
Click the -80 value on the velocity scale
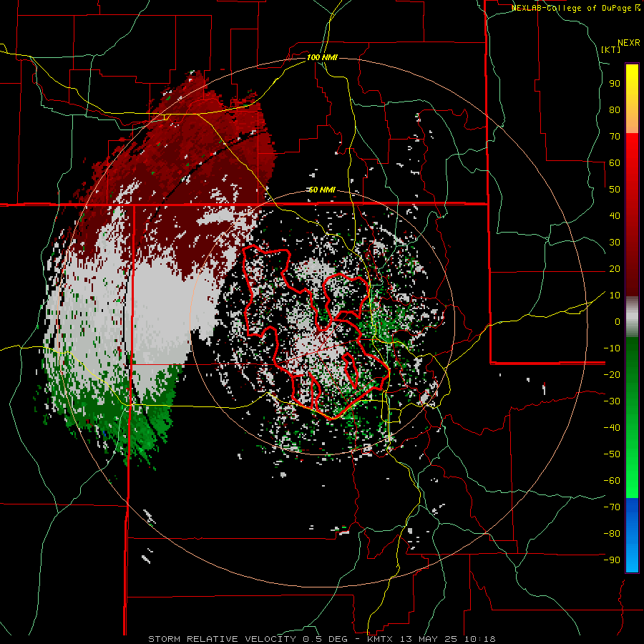(x=612, y=534)
